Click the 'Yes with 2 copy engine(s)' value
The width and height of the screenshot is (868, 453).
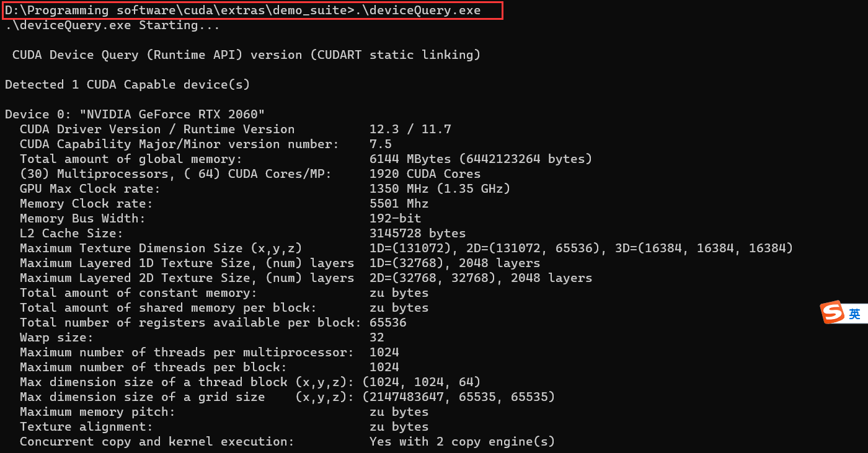pyautogui.click(x=463, y=442)
